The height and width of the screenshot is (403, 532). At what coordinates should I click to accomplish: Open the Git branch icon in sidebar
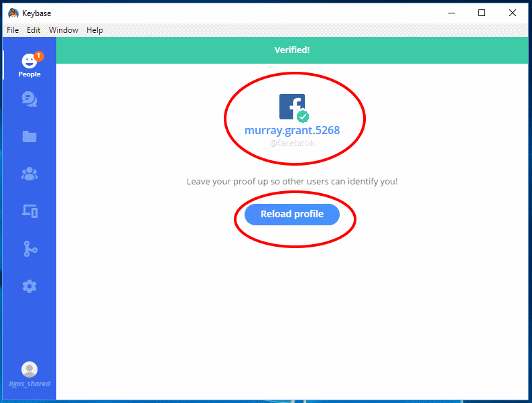click(30, 249)
